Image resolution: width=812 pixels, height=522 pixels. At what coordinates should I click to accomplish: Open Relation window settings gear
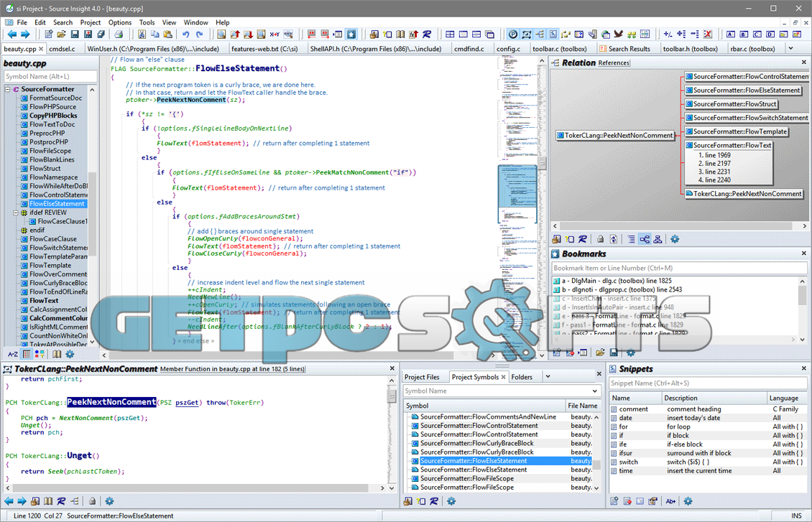674,239
